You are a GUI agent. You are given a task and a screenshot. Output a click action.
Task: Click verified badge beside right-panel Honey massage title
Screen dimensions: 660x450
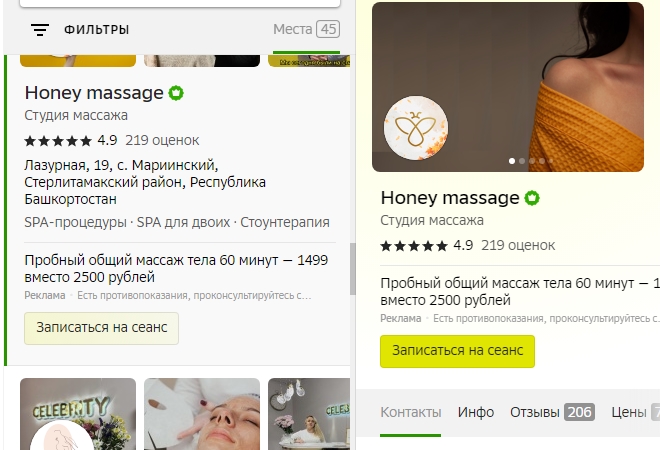pyautogui.click(x=532, y=198)
